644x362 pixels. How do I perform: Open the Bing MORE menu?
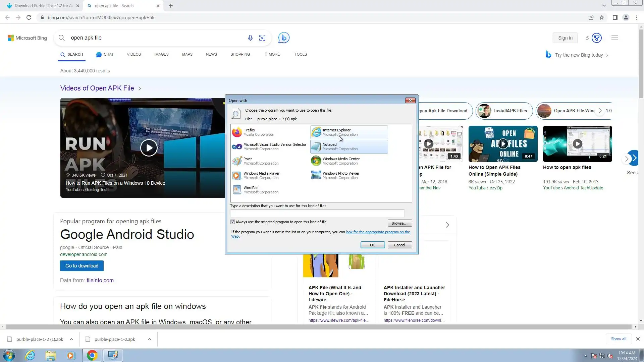point(272,54)
